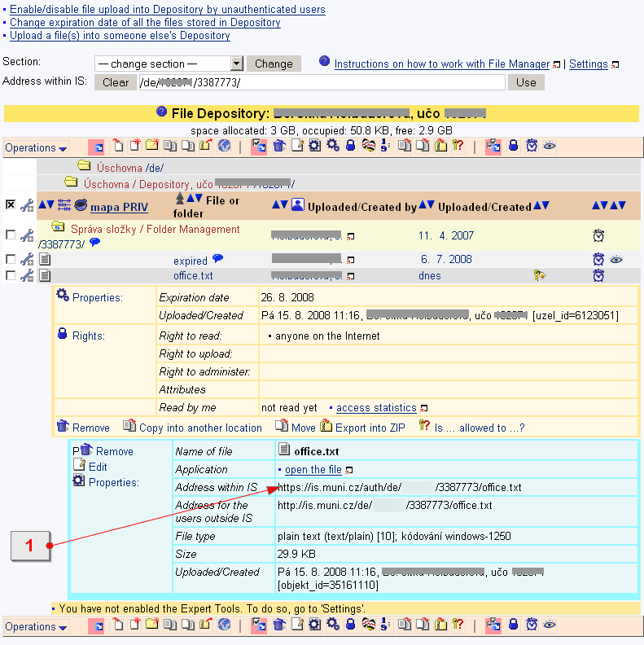Click the Change section button
The image size is (644, 645).
[274, 64]
